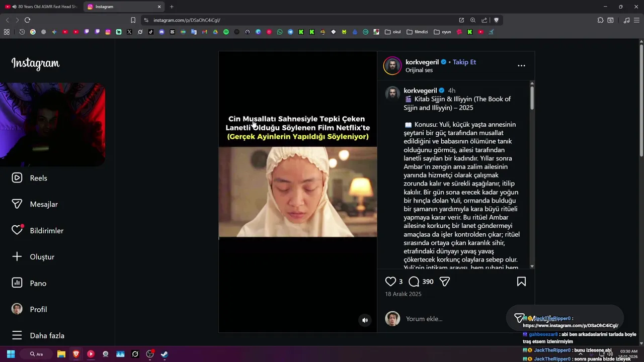
Task: Switch to the 80 Years Old ASMR tab
Action: (41, 7)
